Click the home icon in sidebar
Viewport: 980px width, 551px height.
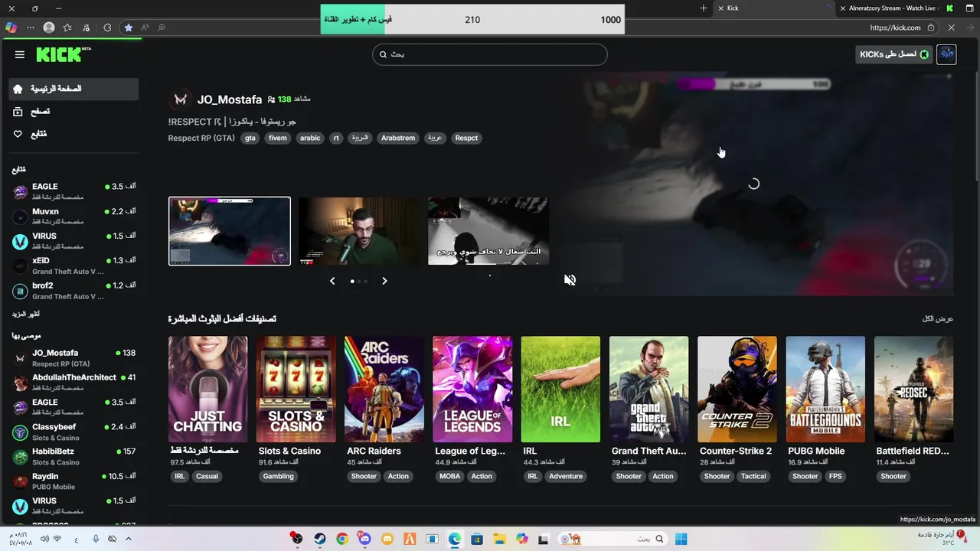tap(18, 89)
